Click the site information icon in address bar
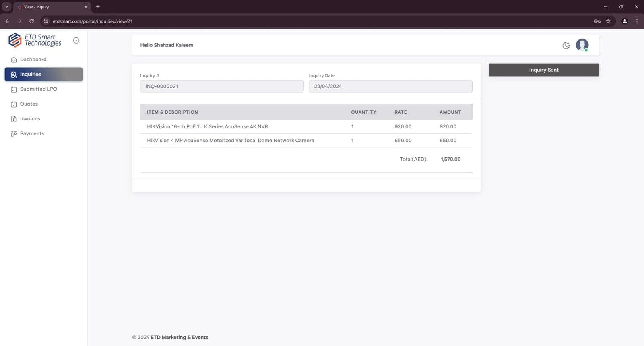The width and height of the screenshot is (644, 346). click(46, 21)
